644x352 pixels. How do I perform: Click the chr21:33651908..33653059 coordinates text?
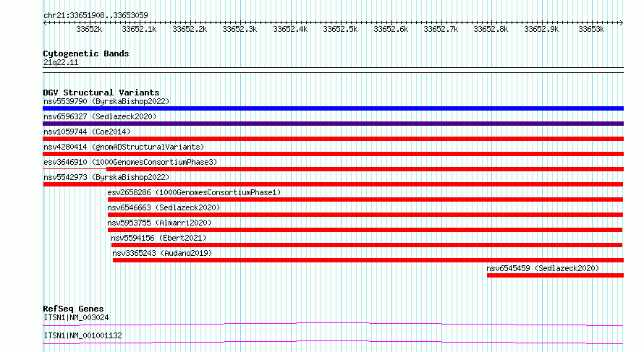[96, 15]
